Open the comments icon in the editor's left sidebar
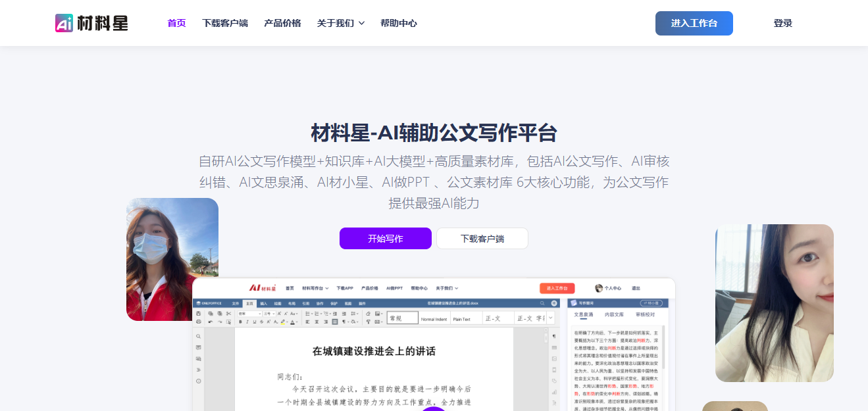Image resolution: width=868 pixels, height=411 pixels. pyautogui.click(x=198, y=347)
